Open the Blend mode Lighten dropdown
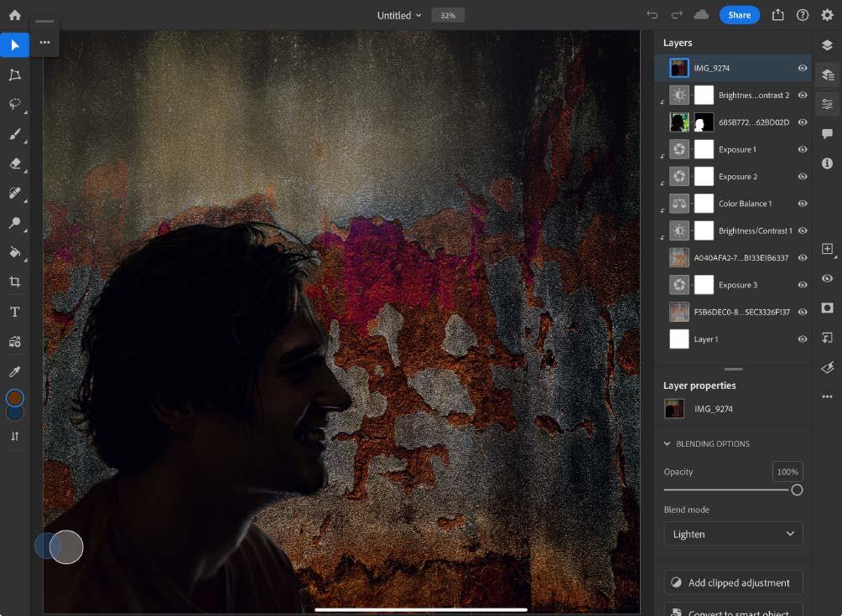The image size is (842, 616). coord(733,534)
